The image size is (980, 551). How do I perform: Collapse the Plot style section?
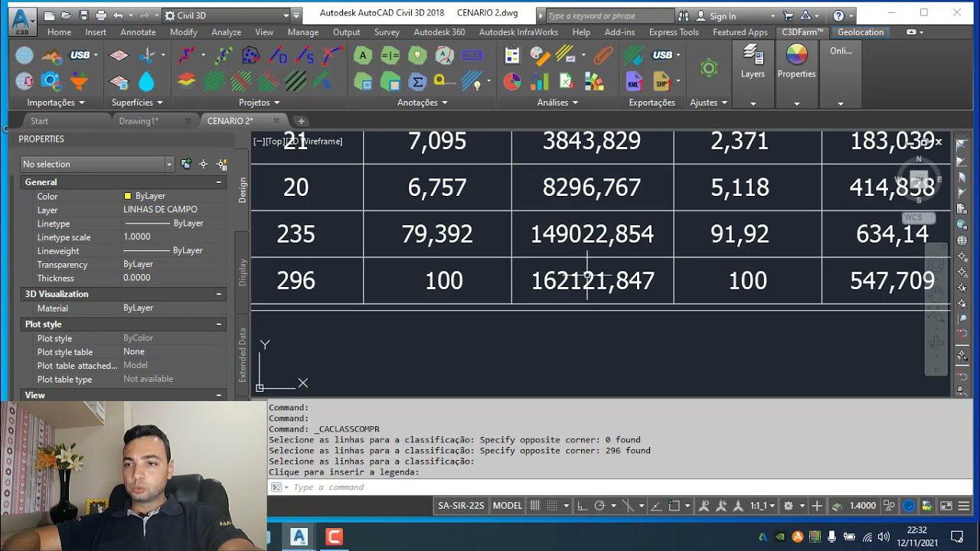[x=218, y=324]
